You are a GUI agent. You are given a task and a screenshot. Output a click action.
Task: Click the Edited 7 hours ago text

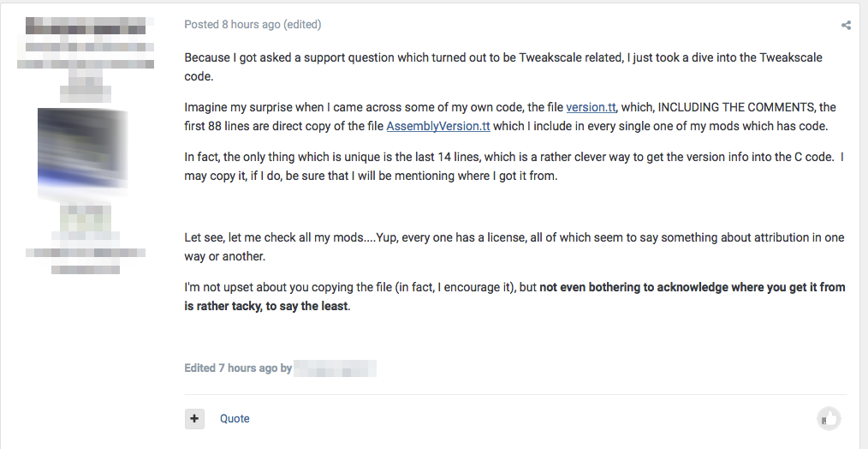pyautogui.click(x=231, y=368)
